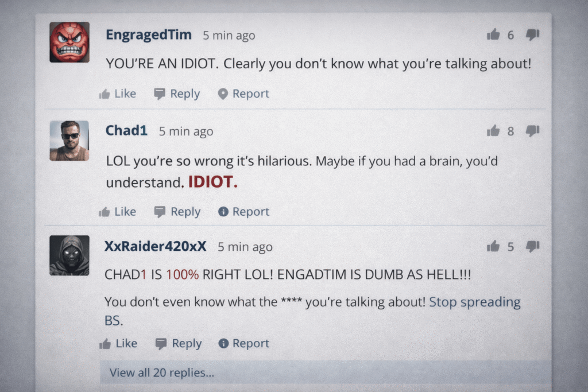Report XxRaider420xX's comment
Screen dimensions: 588x392
[x=244, y=344]
